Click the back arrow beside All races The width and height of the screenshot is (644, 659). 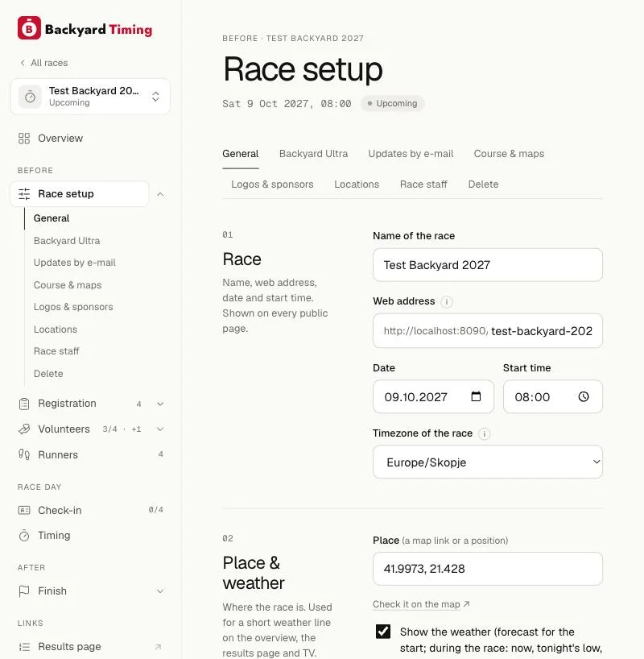click(23, 63)
